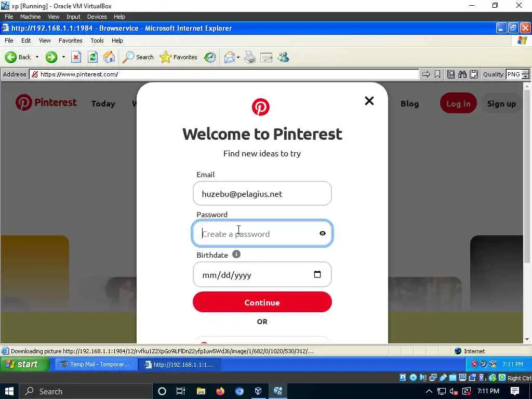Viewport: 532px width, 399px height.
Task: Open VirtualBox Devices menu
Action: point(97,17)
